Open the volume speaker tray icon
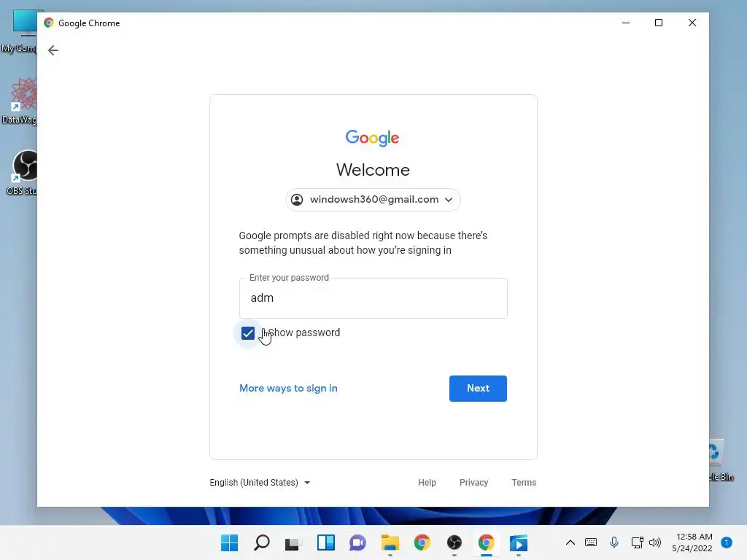 click(655, 542)
